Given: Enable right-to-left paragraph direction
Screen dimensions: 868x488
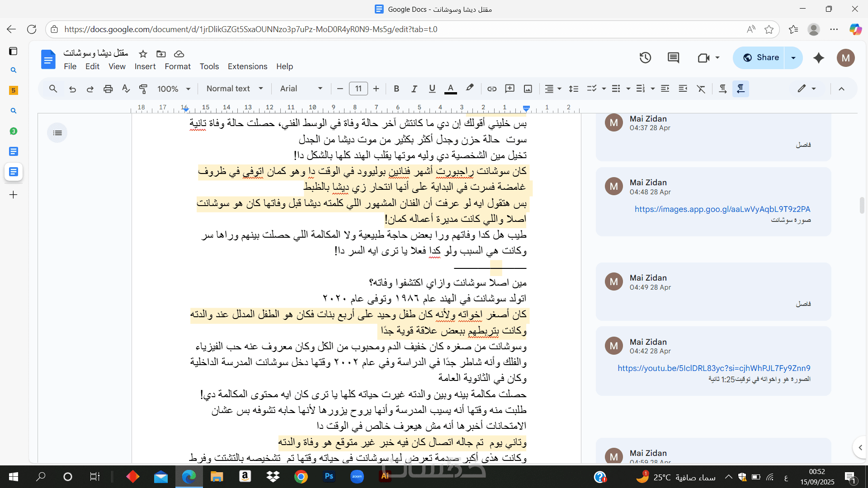Looking at the screenshot, I should pyautogui.click(x=741, y=89).
